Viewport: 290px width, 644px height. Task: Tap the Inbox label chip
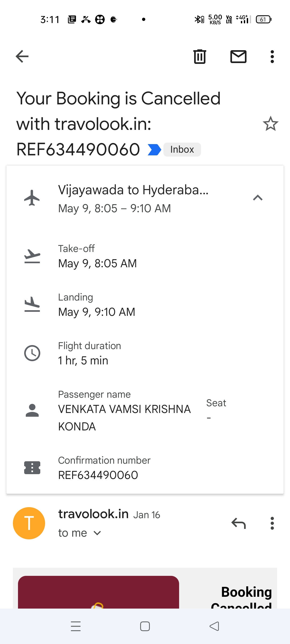[182, 149]
